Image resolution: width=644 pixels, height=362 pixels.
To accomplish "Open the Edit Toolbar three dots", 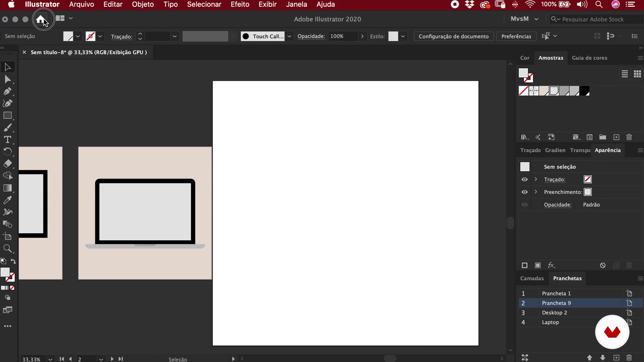I will click(x=7, y=326).
